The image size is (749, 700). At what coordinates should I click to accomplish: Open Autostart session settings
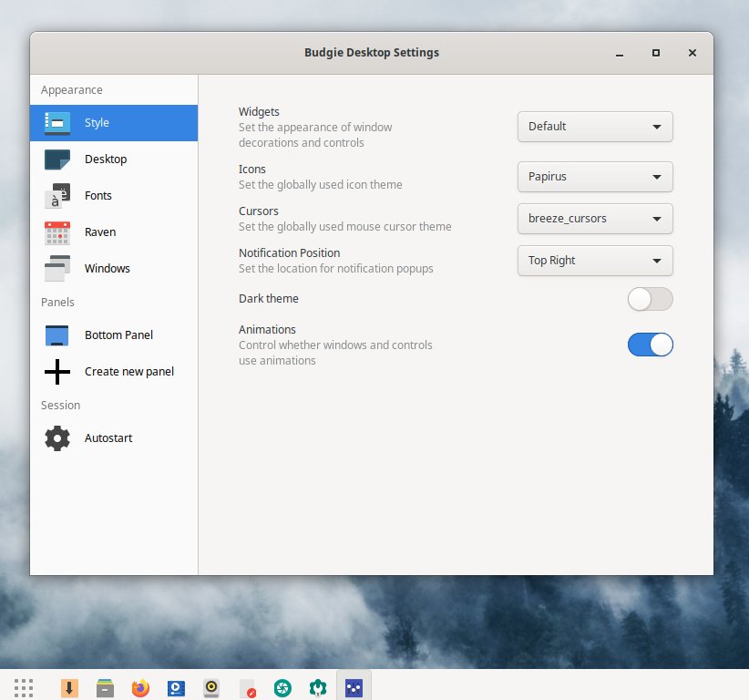click(108, 437)
